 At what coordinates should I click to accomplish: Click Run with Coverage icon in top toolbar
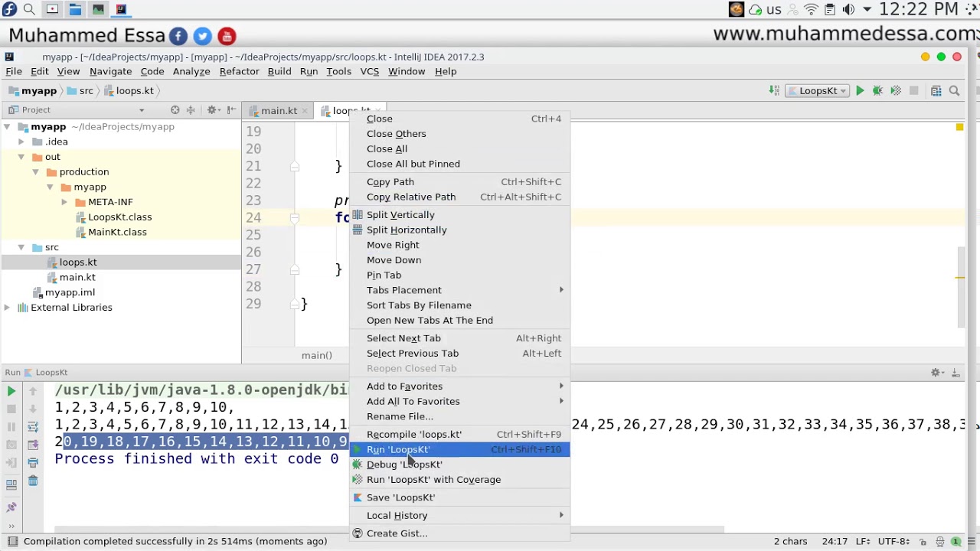pyautogui.click(x=896, y=91)
